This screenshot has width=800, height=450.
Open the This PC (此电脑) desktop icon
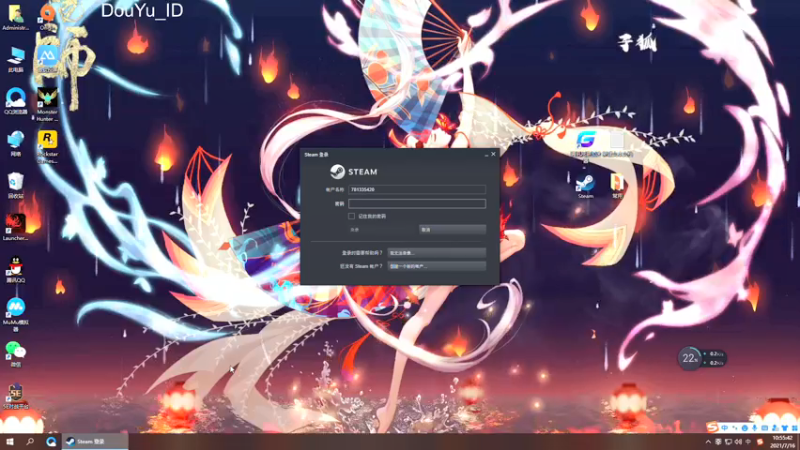pyautogui.click(x=16, y=59)
